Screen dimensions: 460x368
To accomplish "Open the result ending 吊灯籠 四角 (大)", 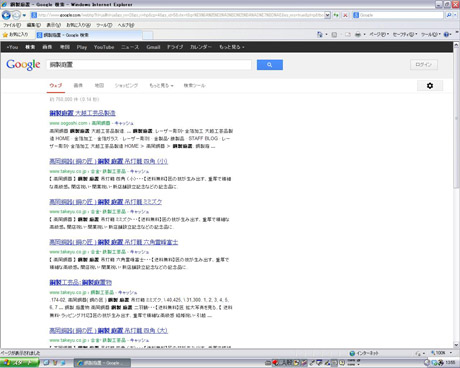I will click(108, 331).
